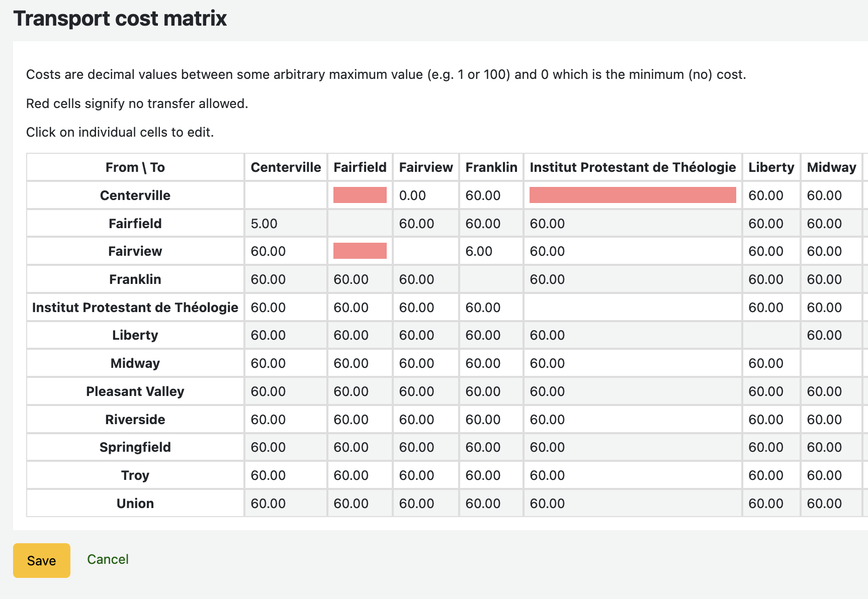Click Pleasant Valley to Midway cost cell

pos(831,391)
